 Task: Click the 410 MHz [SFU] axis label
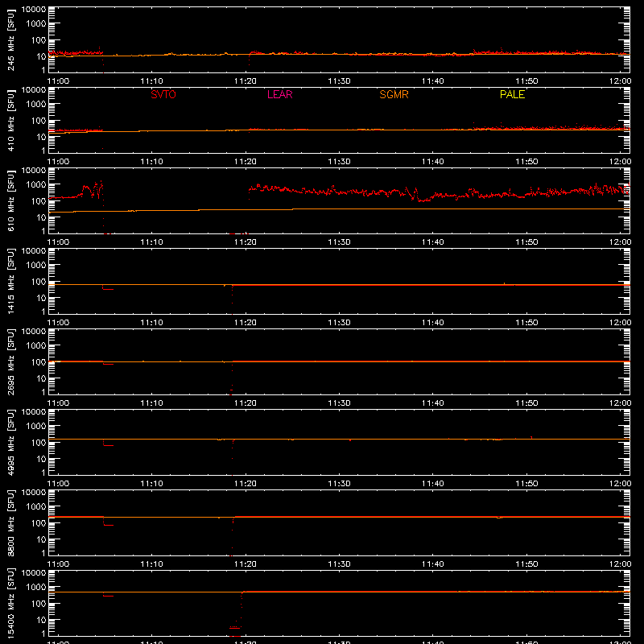11,121
